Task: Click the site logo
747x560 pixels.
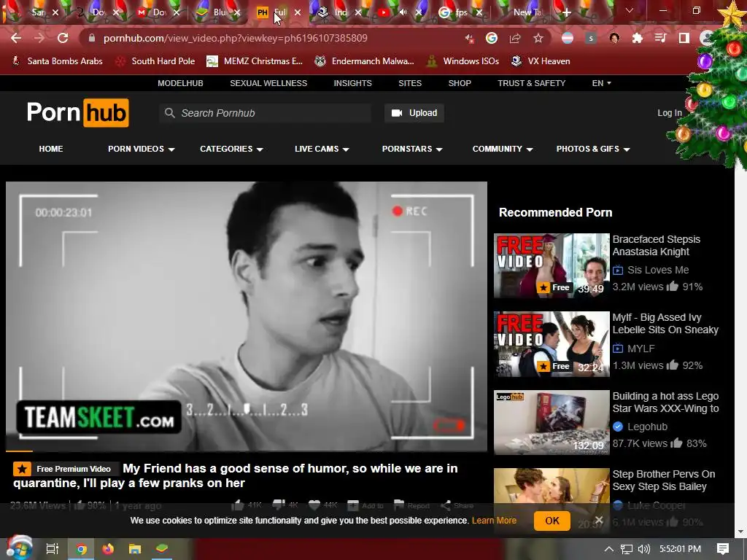Action: (x=77, y=113)
